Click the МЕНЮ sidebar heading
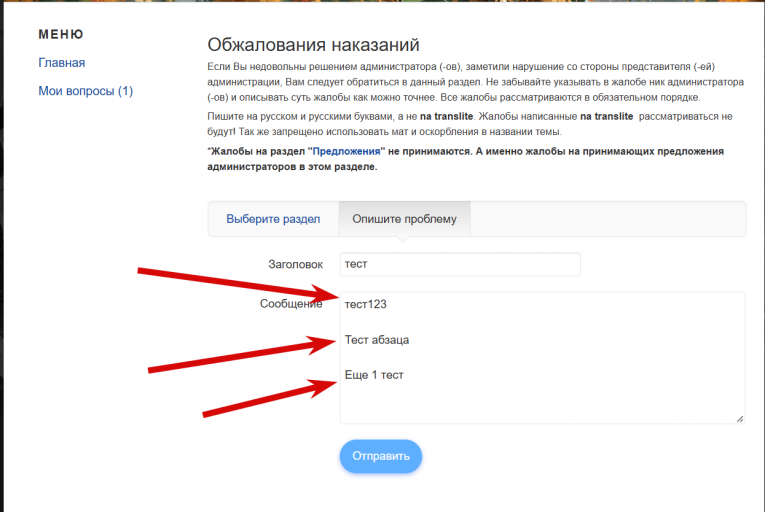Image resolution: width=765 pixels, height=512 pixels. point(61,34)
